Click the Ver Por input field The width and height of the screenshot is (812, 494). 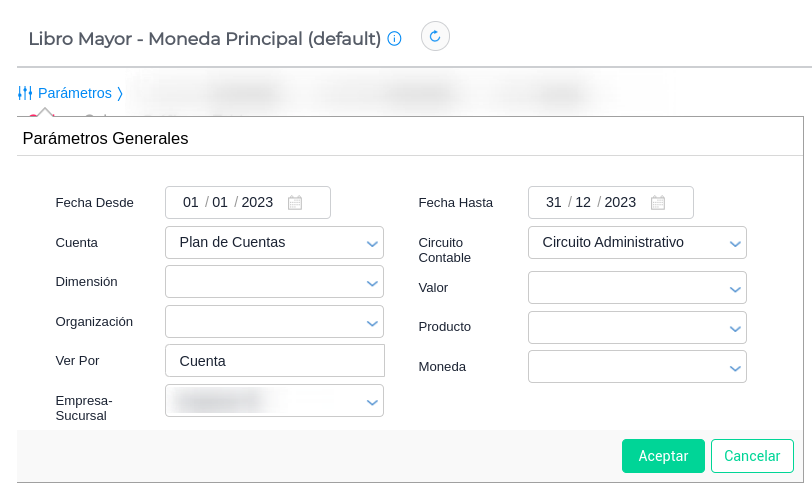[274, 361]
